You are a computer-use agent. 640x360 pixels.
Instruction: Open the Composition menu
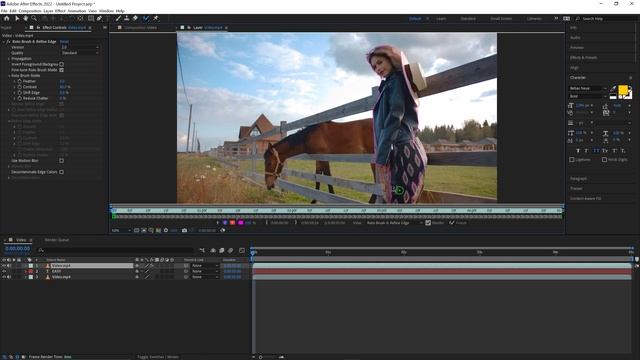(x=30, y=11)
